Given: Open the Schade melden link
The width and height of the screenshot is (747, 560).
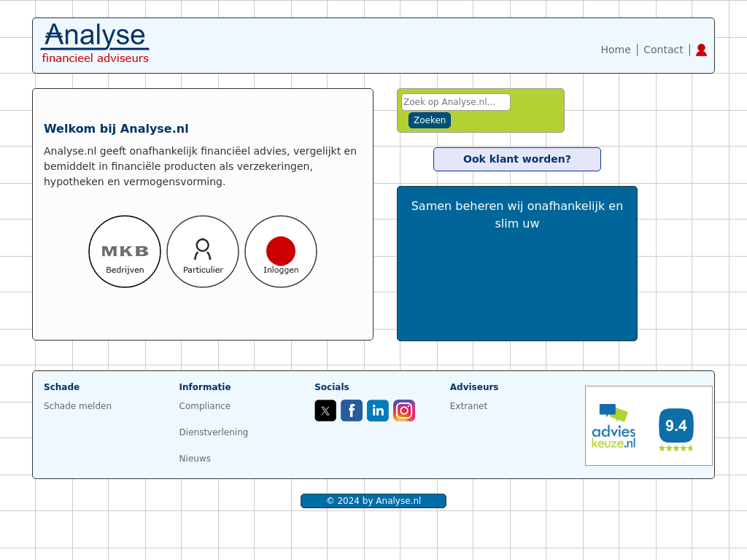Looking at the screenshot, I should point(77,406).
